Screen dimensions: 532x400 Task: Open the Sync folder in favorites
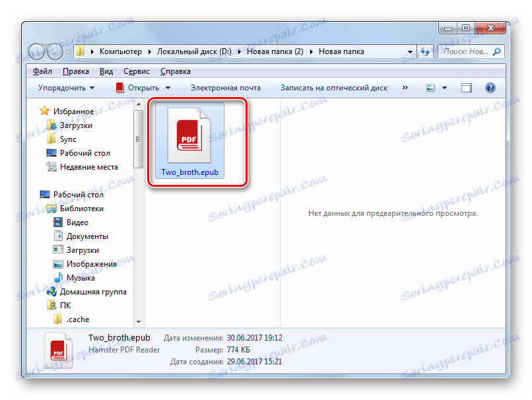pos(68,139)
